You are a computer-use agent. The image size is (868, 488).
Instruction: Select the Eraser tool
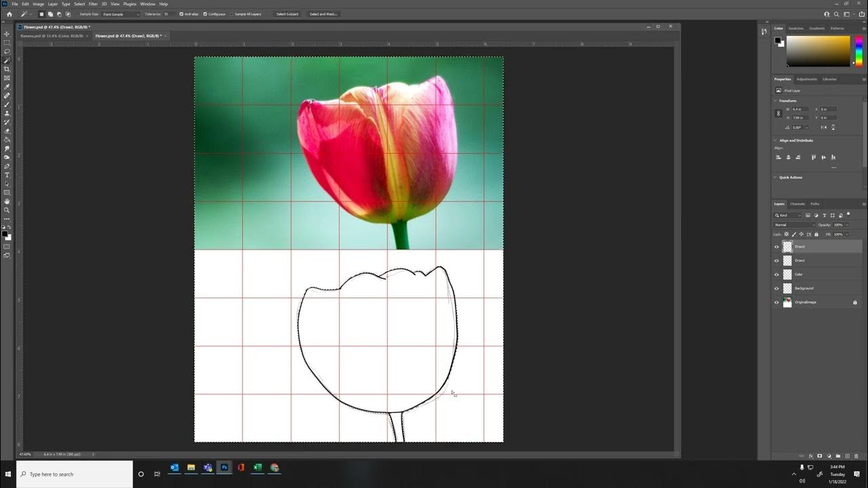(x=7, y=131)
